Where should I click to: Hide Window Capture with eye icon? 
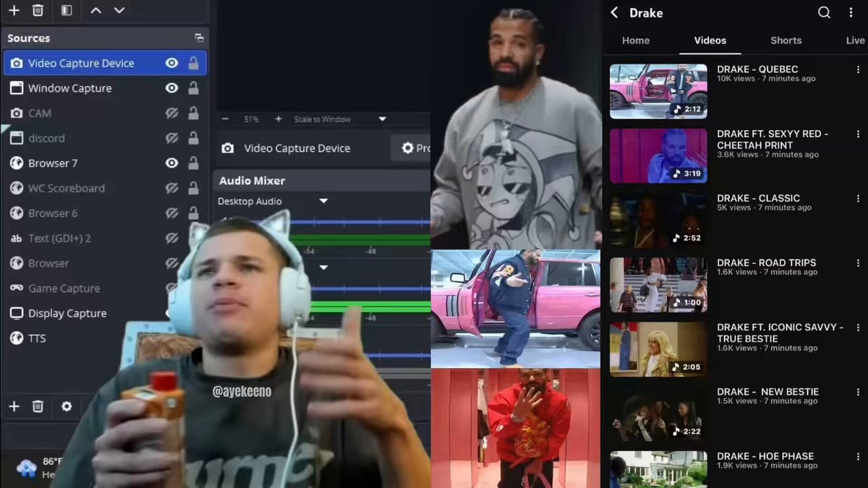[171, 88]
